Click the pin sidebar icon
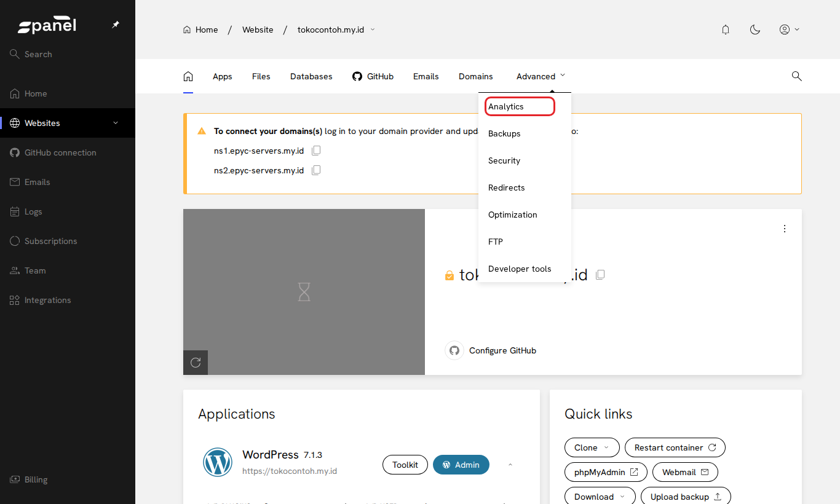The image size is (840, 504). (116, 25)
